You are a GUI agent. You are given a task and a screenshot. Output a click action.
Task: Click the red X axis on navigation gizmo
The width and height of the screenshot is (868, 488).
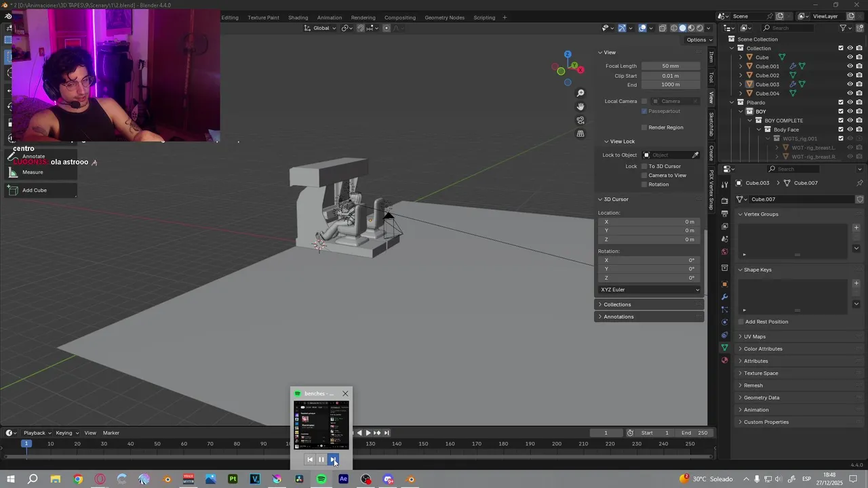pos(582,68)
